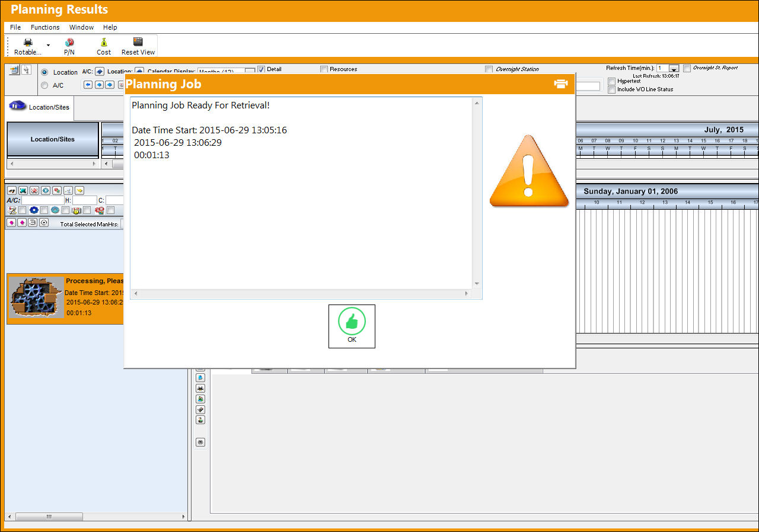Screen dimensions: 759x532
Task: Open the Rotable toolbar item
Action: click(x=28, y=46)
